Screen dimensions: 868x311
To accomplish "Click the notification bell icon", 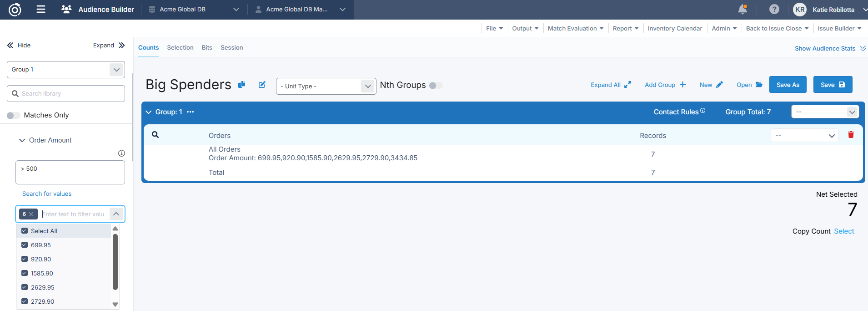I will [x=742, y=9].
